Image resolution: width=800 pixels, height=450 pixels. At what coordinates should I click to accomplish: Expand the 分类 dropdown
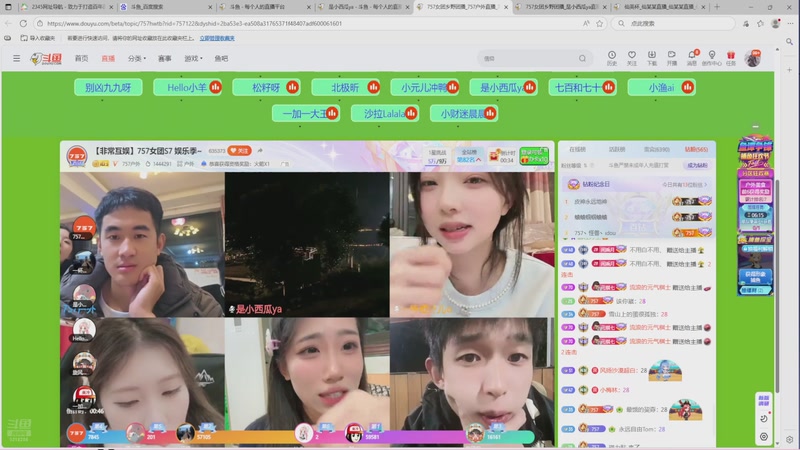click(137, 58)
